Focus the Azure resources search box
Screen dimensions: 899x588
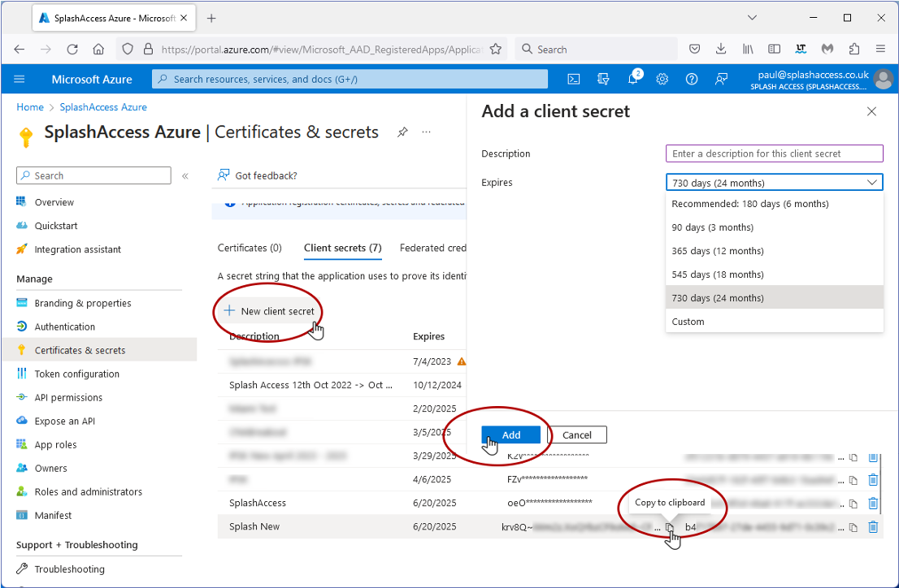[x=350, y=79]
